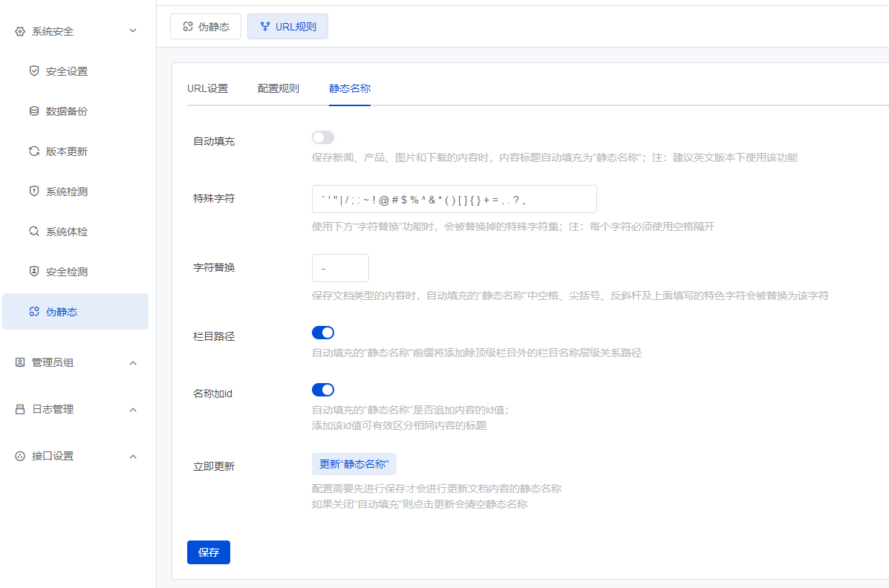The image size is (889, 588).
Task: Click the 系统体检 magnifier icon
Action: coord(34,232)
